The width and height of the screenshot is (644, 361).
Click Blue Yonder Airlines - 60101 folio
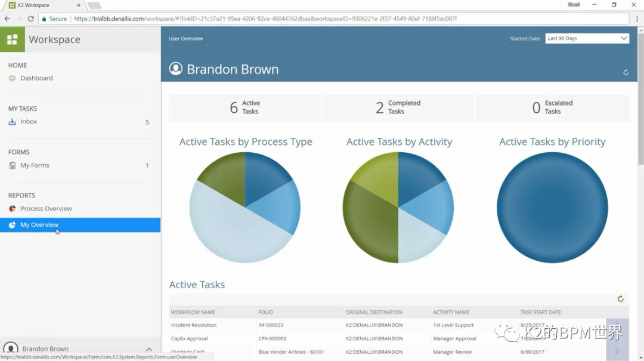click(x=291, y=352)
